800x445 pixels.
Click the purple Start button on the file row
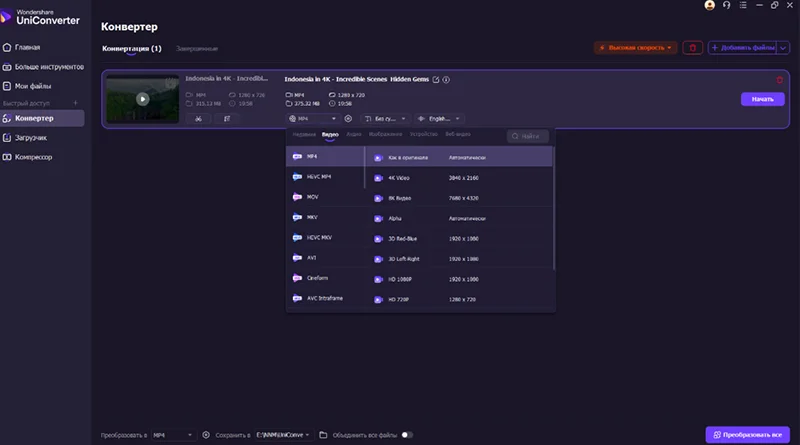(x=762, y=99)
